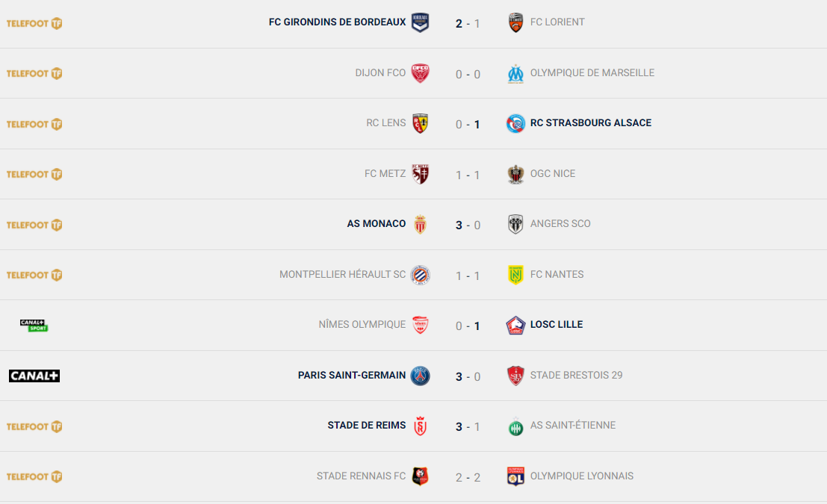The image size is (827, 504).
Task: Click the FC Lorient club logo
Action: pyautogui.click(x=515, y=22)
